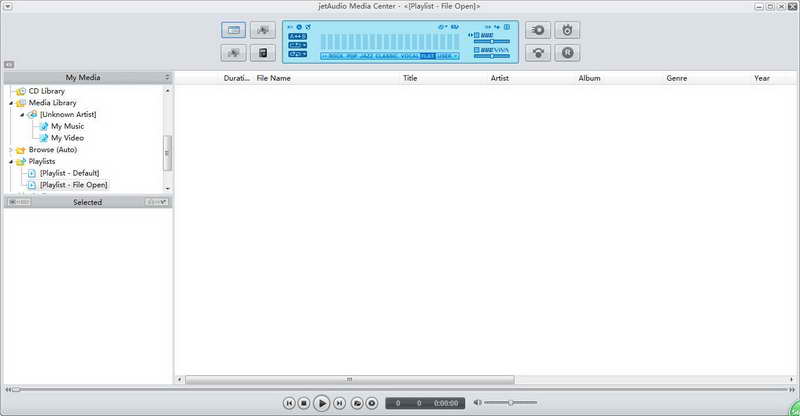This screenshot has width=800, height=416.
Task: Select the ROCK equalizer preset
Action: (337, 56)
